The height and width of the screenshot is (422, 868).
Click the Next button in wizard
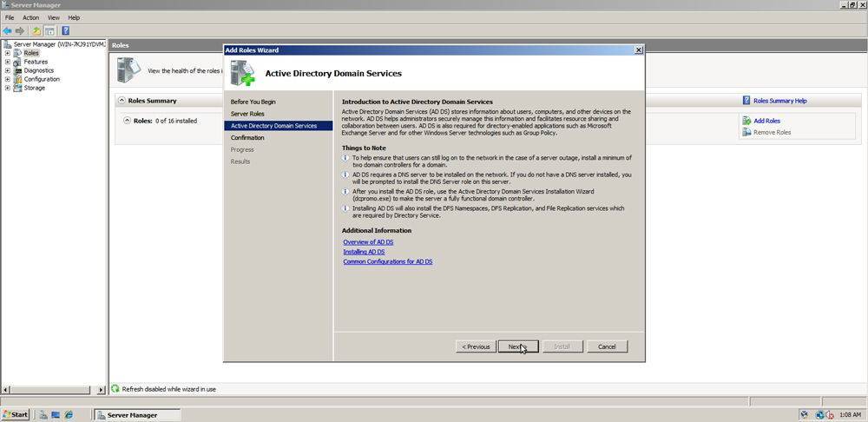[x=517, y=346]
